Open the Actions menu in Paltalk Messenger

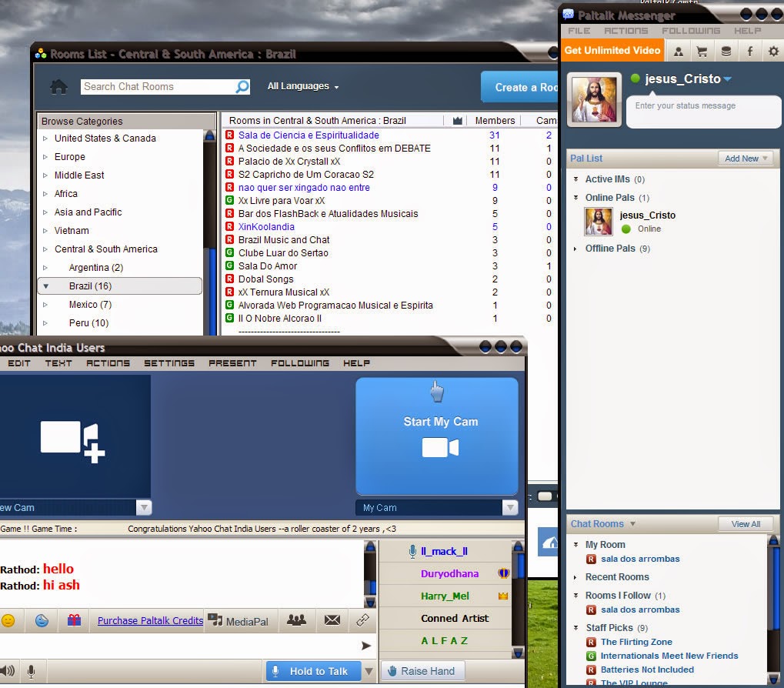pos(626,31)
